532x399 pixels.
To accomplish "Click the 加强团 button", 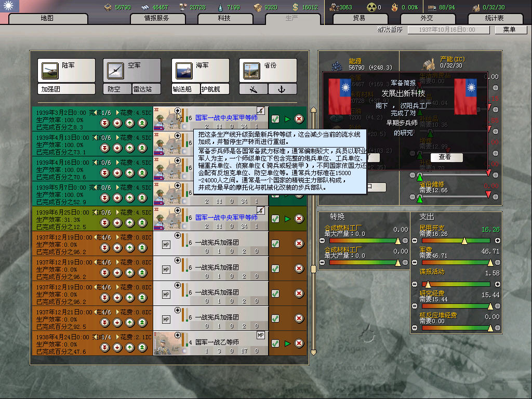I will coord(66,89).
